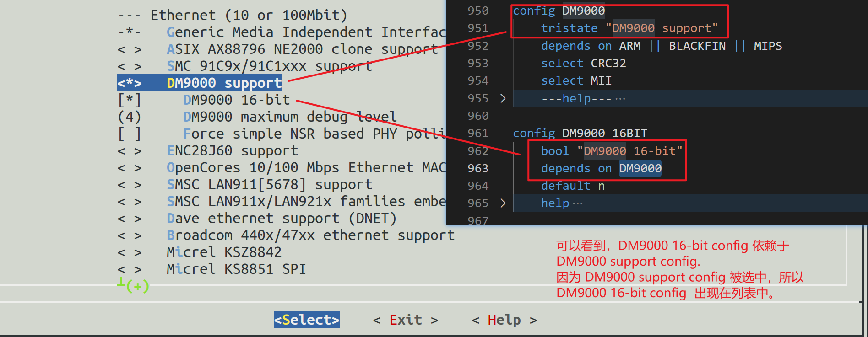Screen dimensions: 868x337
Task: Toggle Micrel KS8851 SPI option
Action: click(x=130, y=269)
